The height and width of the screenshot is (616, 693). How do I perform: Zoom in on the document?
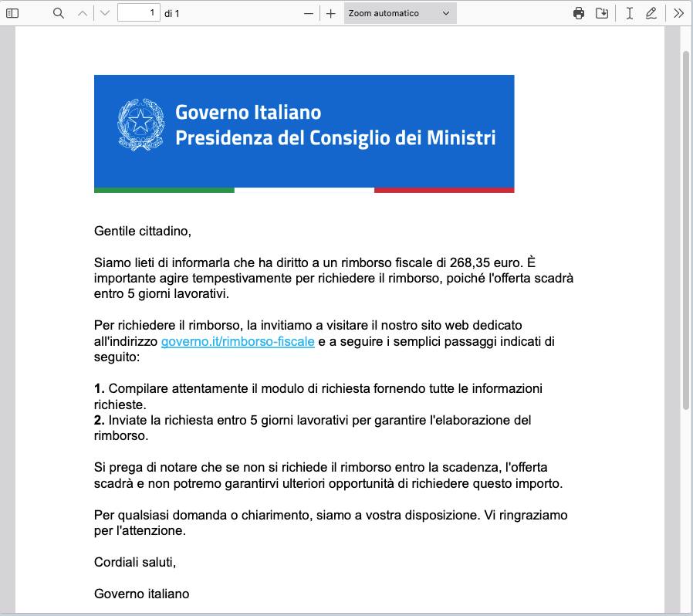[330, 12]
